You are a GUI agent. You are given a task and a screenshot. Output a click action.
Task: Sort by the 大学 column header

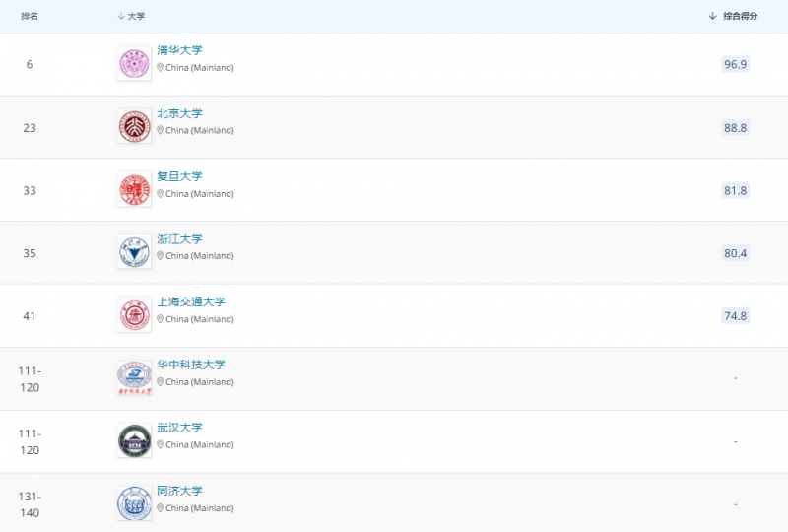click(131, 16)
